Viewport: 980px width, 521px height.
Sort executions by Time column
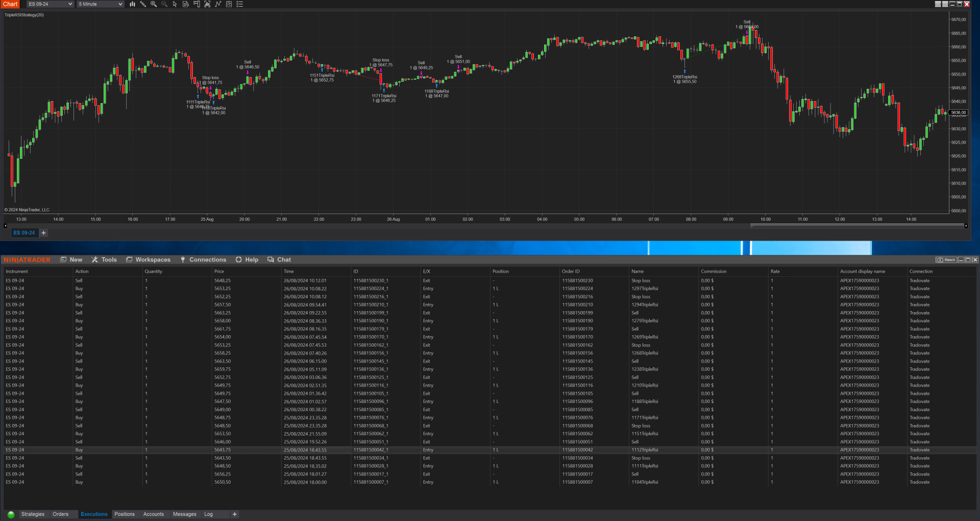coord(289,271)
